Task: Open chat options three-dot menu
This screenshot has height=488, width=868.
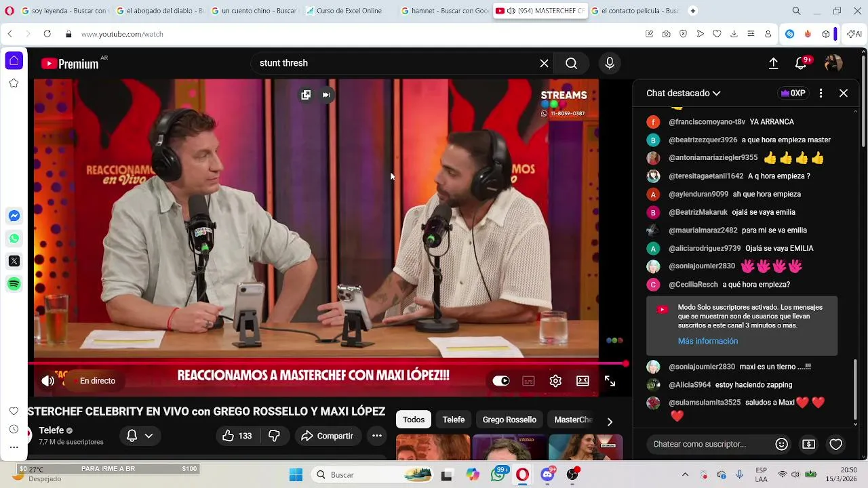Action: [x=821, y=94]
